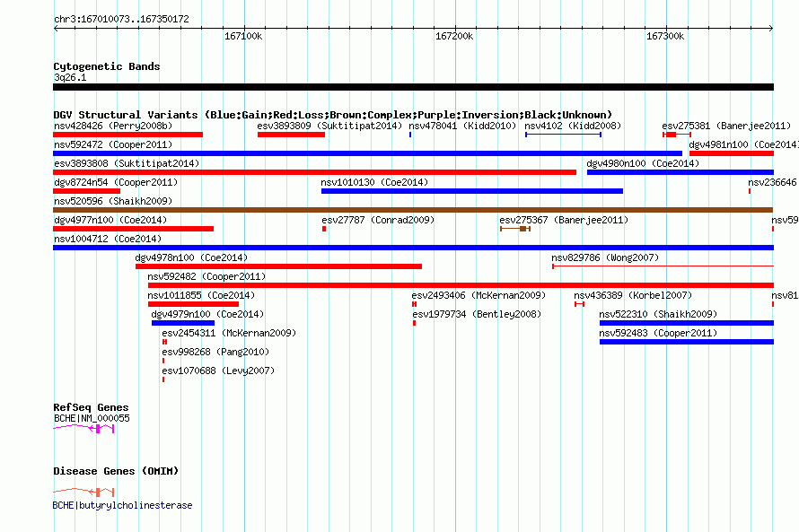Click the short red dgv8724n54 bar

tap(86, 191)
